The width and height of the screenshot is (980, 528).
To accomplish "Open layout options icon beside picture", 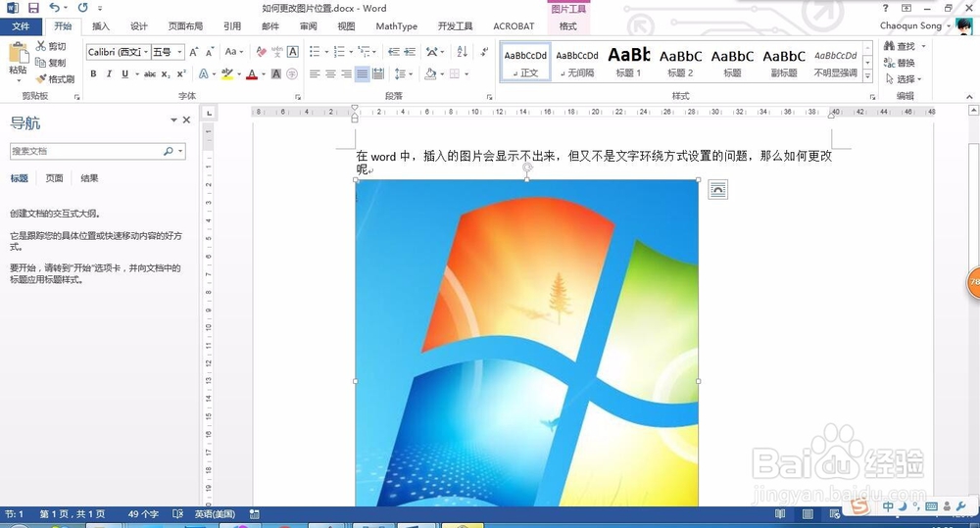I will 718,189.
